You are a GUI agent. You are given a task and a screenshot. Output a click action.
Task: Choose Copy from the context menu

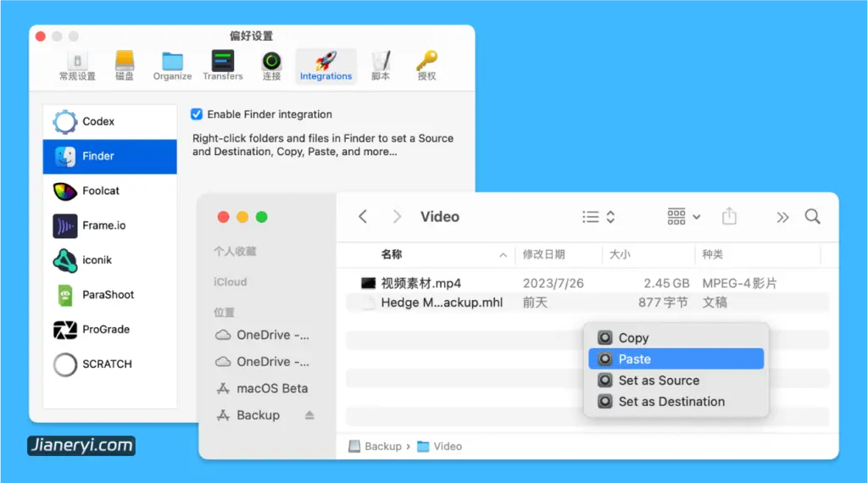pyautogui.click(x=676, y=338)
